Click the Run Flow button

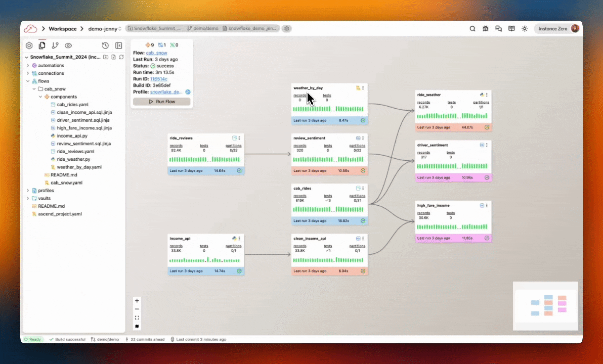tap(161, 102)
